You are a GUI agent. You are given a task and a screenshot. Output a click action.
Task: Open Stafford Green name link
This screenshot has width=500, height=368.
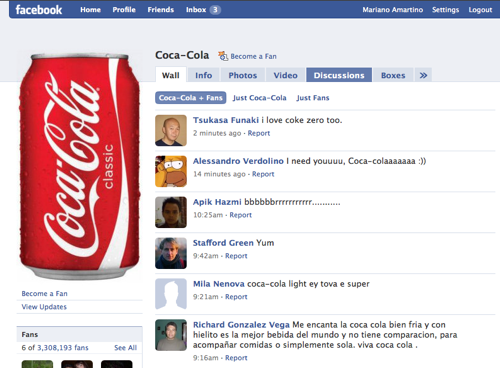223,243
